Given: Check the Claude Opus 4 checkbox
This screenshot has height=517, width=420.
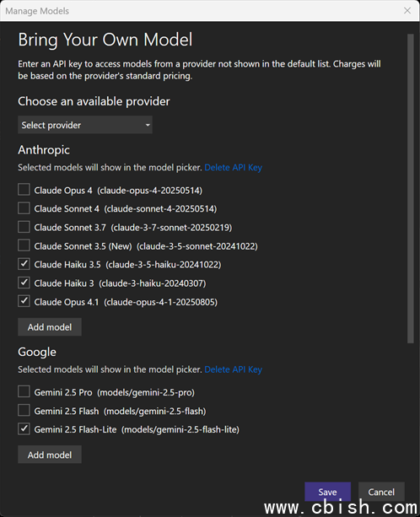Looking at the screenshot, I should pyautogui.click(x=24, y=190).
